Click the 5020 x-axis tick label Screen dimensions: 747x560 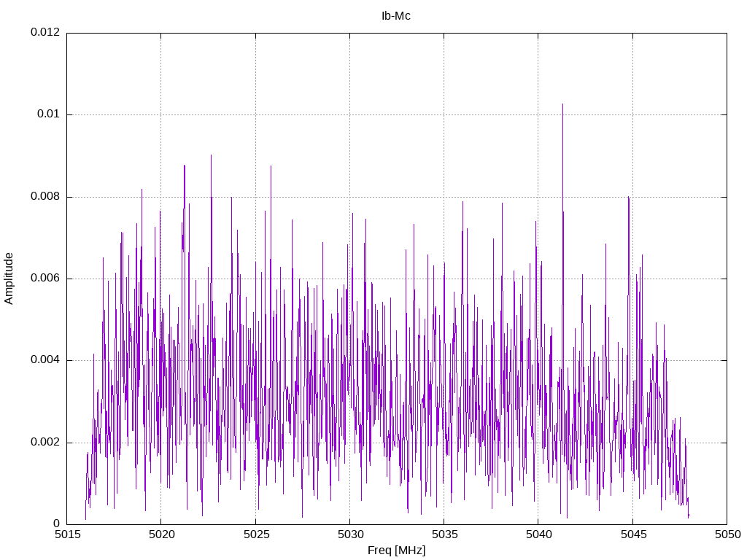[x=161, y=534]
